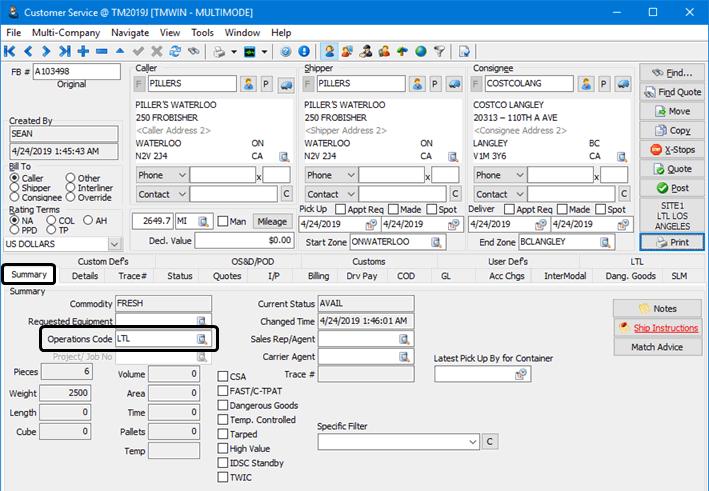Expand the US DOLLARS currency dropdown
This screenshot has width=709, height=491.
pyautogui.click(x=114, y=244)
